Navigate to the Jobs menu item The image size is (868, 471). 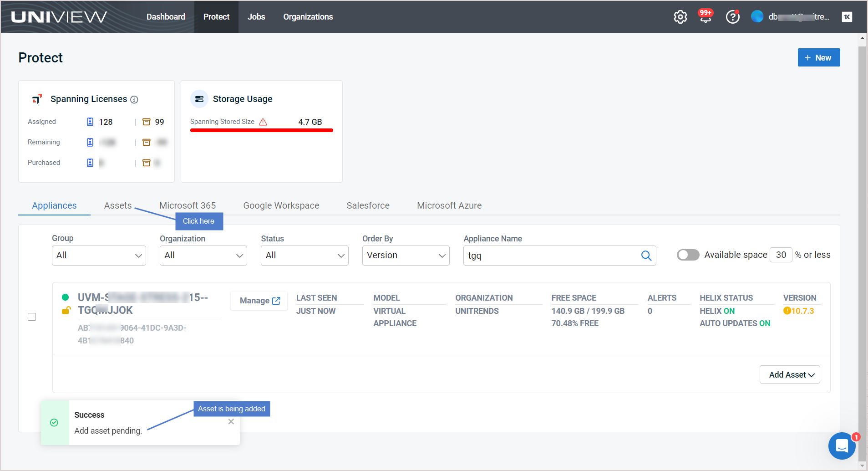pos(256,16)
